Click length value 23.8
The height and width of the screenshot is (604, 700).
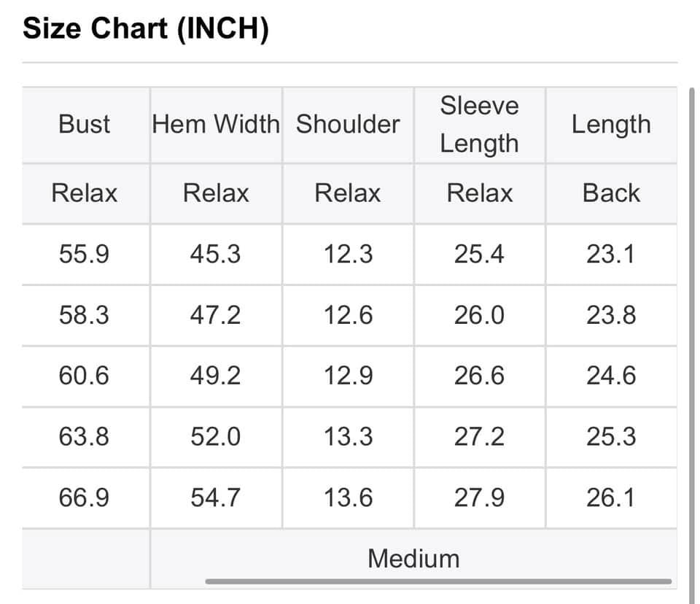(611, 315)
